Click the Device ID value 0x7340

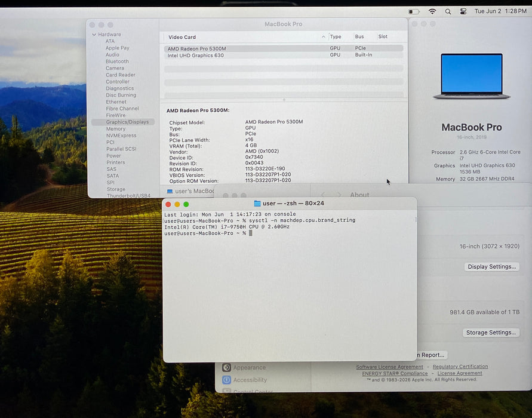tap(254, 157)
